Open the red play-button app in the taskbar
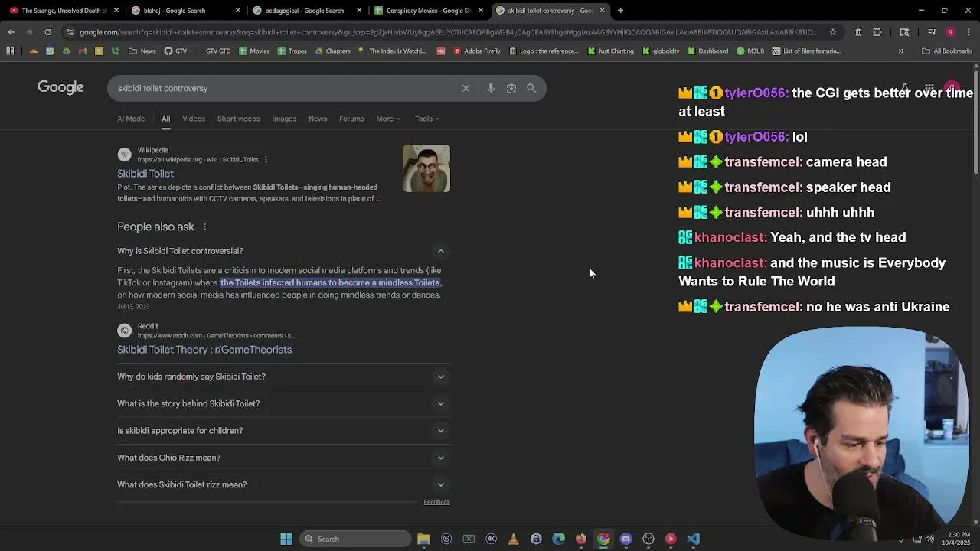Viewport: 980px width, 551px height. [x=671, y=539]
